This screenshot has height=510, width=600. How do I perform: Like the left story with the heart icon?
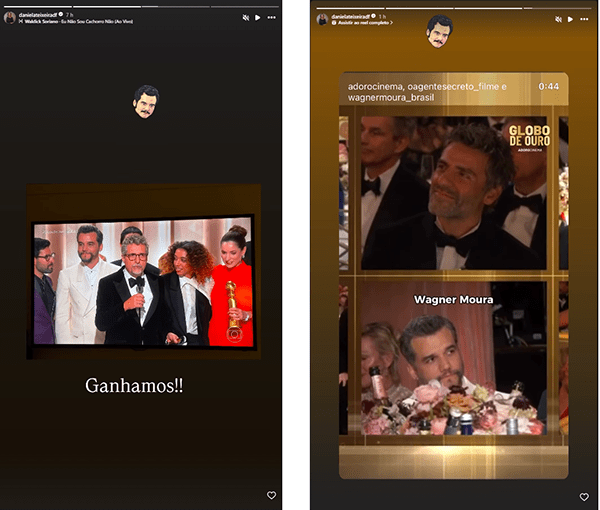[271, 495]
